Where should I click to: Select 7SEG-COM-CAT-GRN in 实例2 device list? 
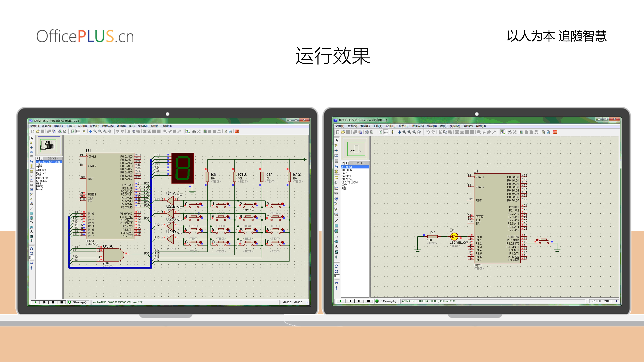[49, 162]
